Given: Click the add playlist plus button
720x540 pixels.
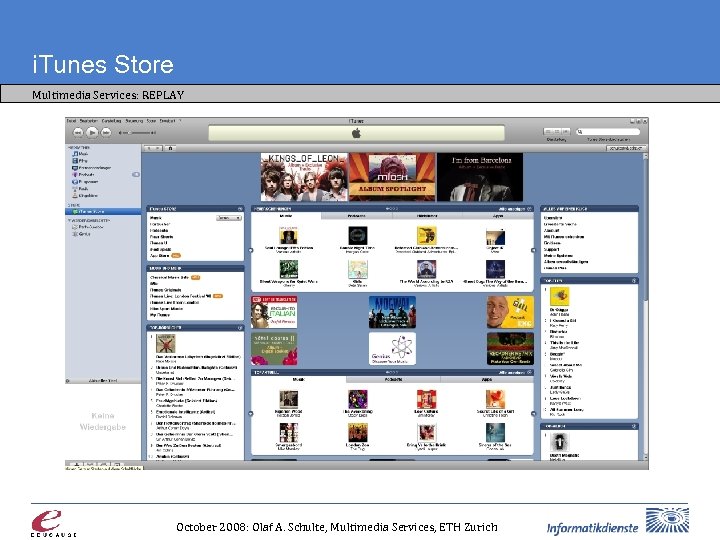Looking at the screenshot, I should click(77, 464).
